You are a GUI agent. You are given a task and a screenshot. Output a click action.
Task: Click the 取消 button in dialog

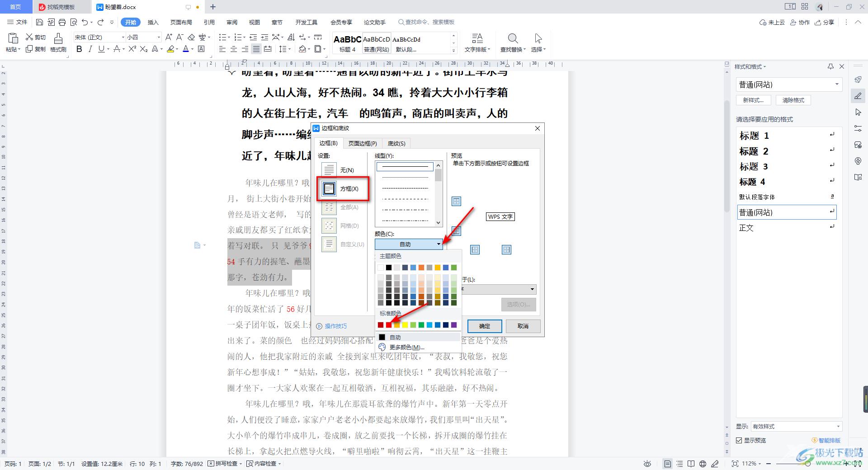point(523,326)
